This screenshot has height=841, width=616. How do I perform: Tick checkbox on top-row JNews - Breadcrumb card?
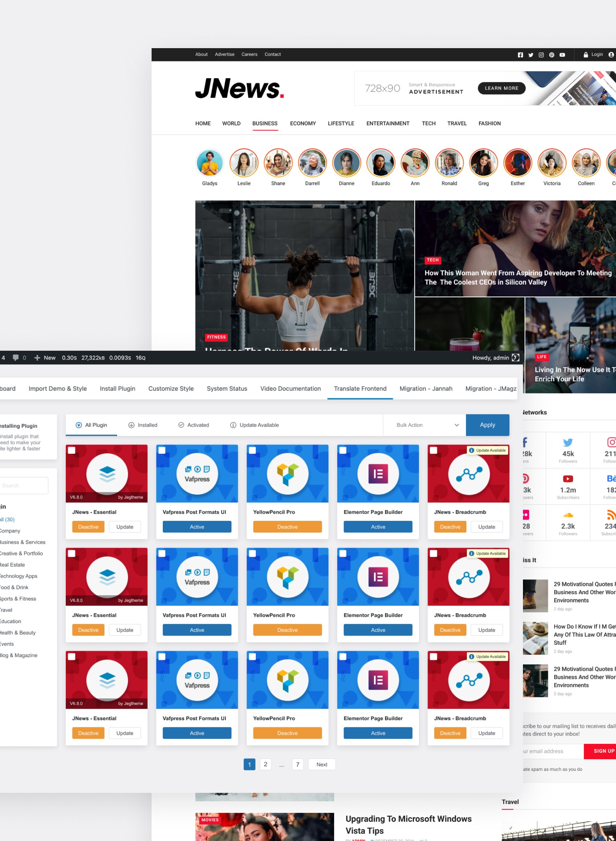tap(434, 450)
